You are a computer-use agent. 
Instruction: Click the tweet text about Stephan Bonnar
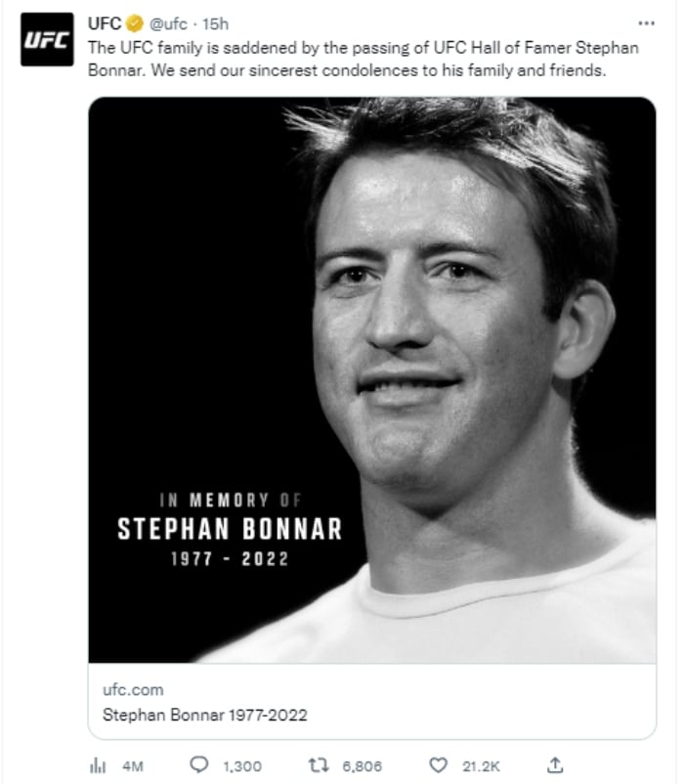tap(363, 59)
